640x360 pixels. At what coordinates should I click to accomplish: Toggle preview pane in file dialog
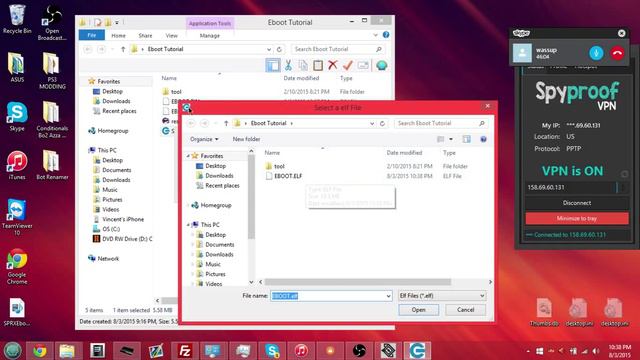(x=466, y=139)
